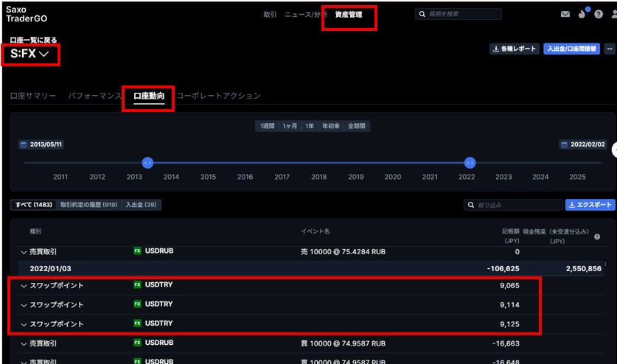Click the search magnifier in the top bar

pyautogui.click(x=422, y=14)
